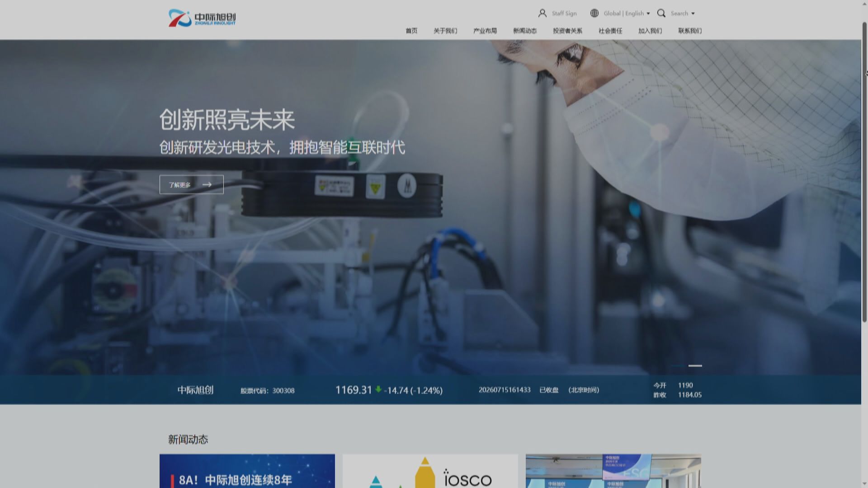This screenshot has height=488, width=868.
Task: Click the 新闻动态 section heading
Action: [x=188, y=439]
